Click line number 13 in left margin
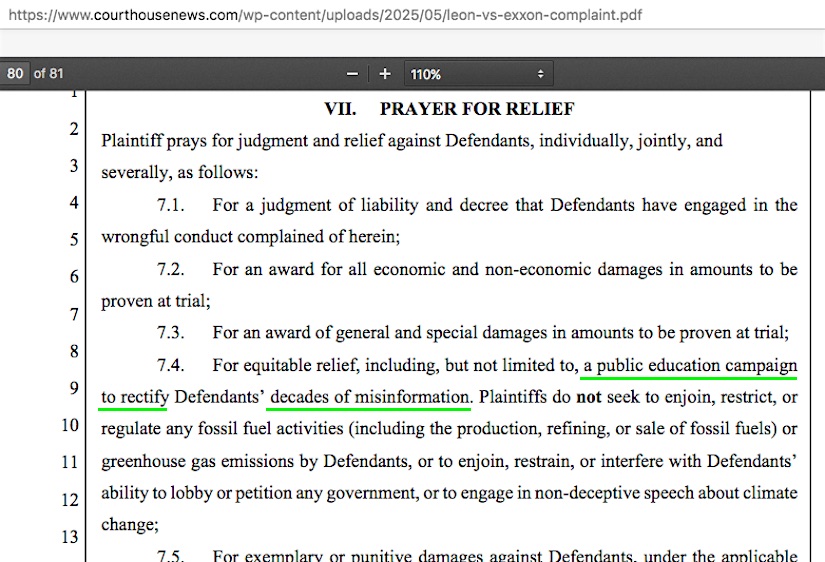The image size is (825, 562). point(69,537)
